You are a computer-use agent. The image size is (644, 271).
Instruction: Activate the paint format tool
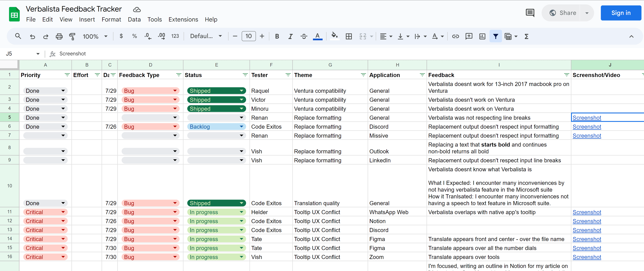click(72, 36)
